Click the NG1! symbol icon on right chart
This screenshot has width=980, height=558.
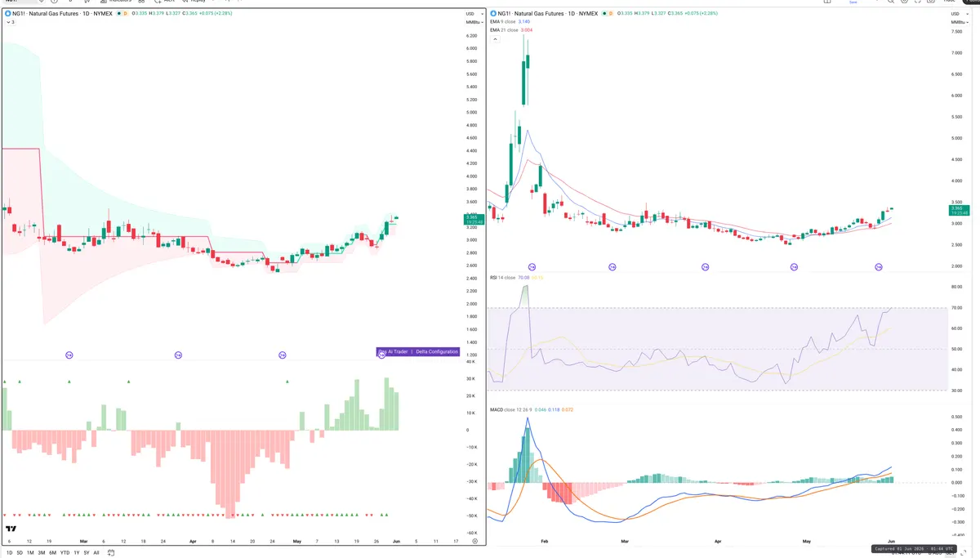click(x=493, y=14)
